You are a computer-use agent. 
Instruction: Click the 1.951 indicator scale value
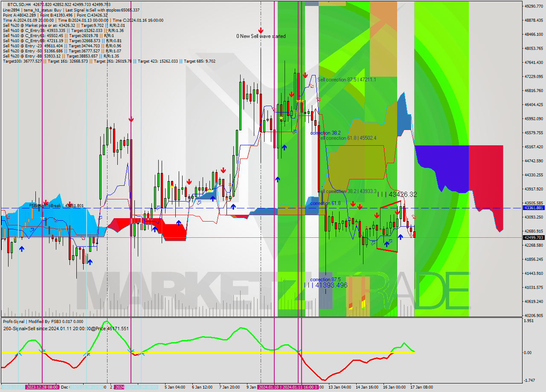coord(529,321)
